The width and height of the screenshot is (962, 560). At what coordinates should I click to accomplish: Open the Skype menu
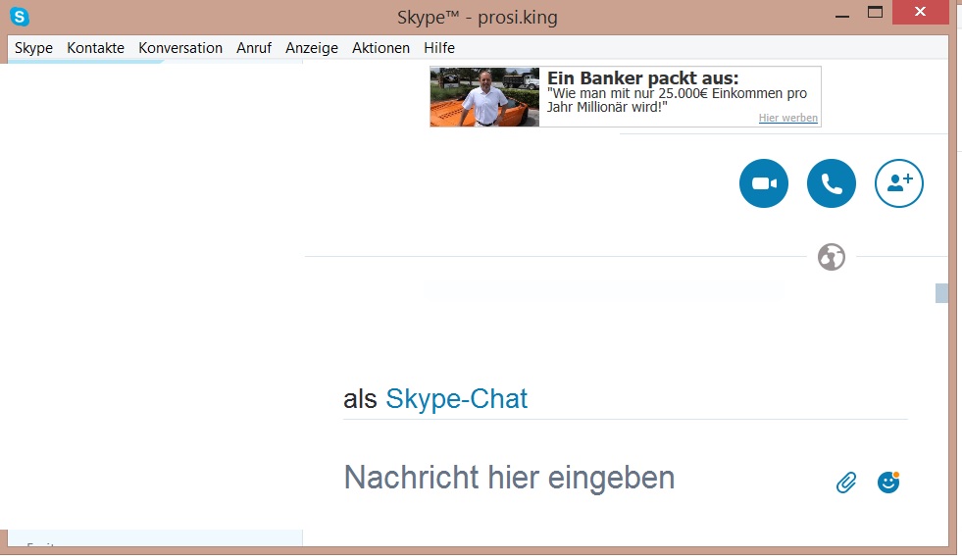click(x=33, y=48)
